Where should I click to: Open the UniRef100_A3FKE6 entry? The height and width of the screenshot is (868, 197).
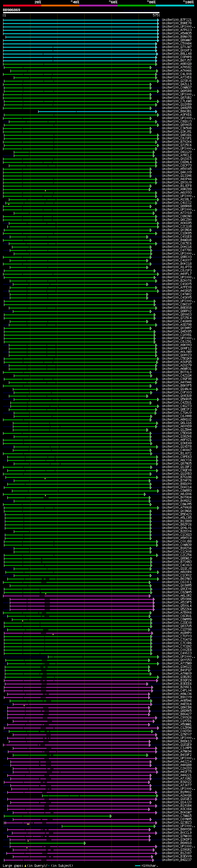[177, 115]
